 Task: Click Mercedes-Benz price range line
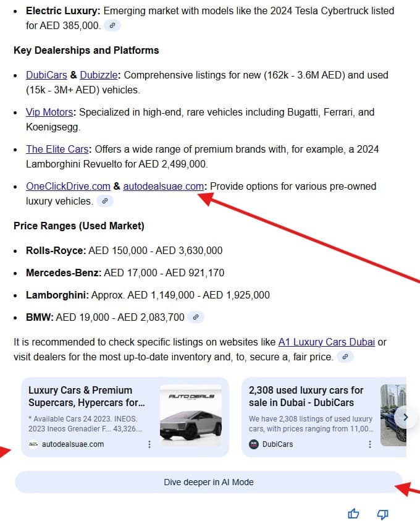(125, 273)
